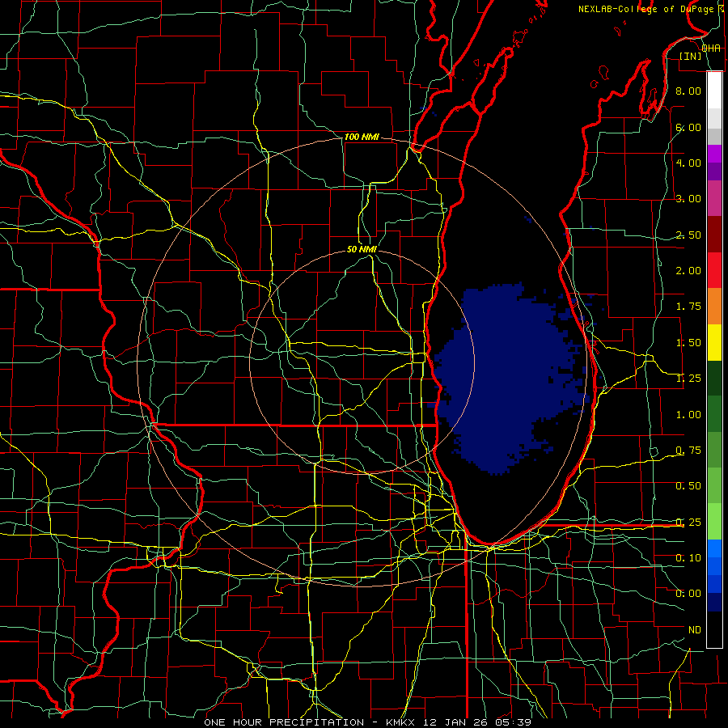Screen dimensions: 728x728
Task: Pick the white swatch at the legend top
Action: tap(714, 91)
